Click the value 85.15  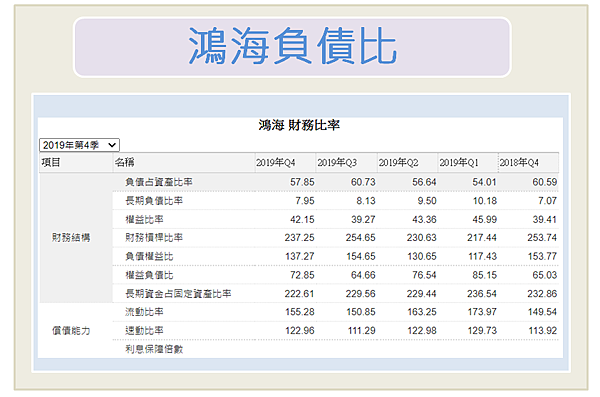[x=484, y=275]
